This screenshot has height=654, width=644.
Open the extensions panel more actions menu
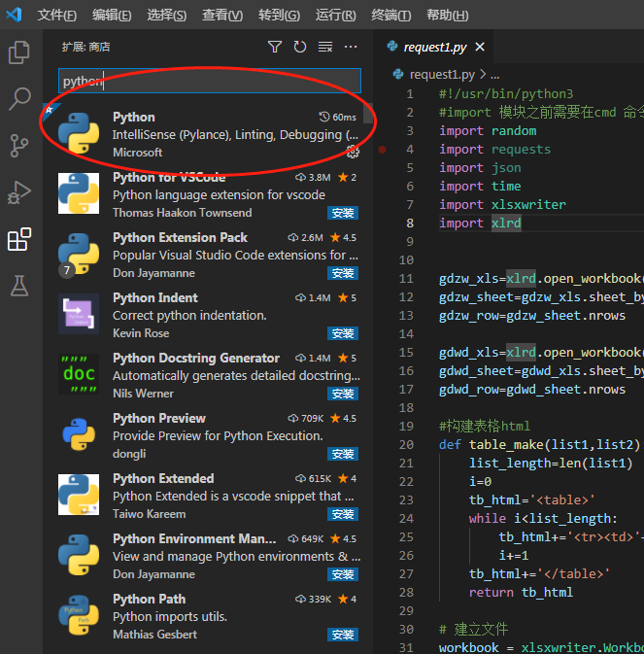[351, 47]
